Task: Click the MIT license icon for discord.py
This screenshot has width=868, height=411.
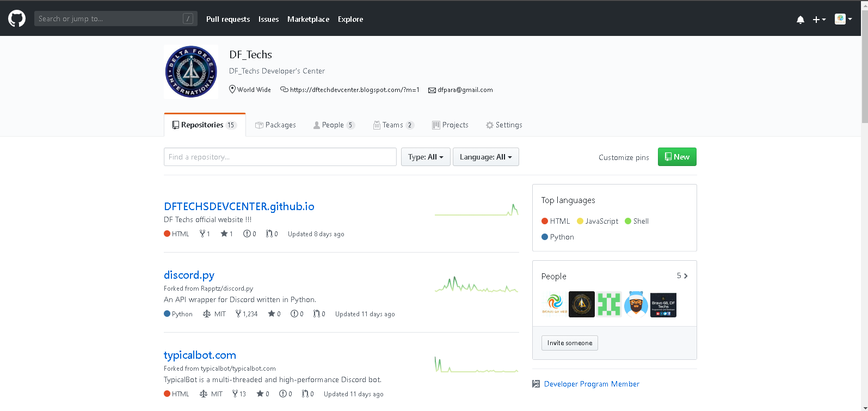Action: tap(207, 314)
